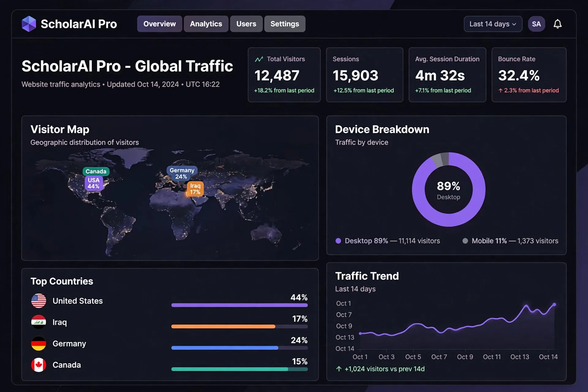Click the +1,024 visitors vs prev 14d text
This screenshot has height=392, width=588.
pyautogui.click(x=385, y=369)
